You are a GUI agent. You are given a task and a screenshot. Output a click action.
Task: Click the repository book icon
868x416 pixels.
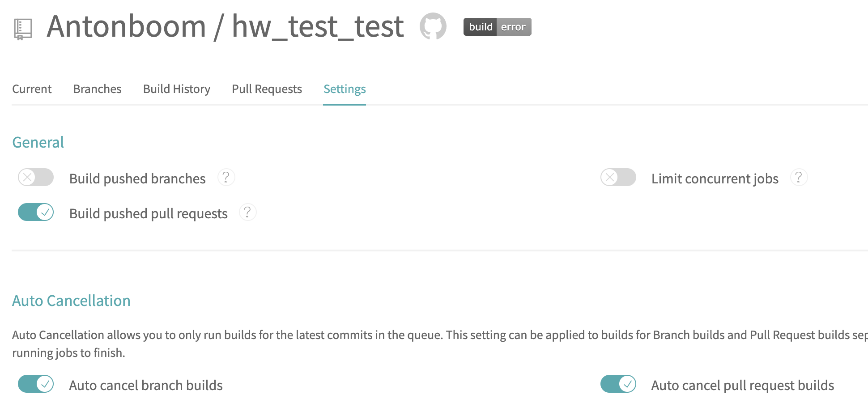point(23,29)
